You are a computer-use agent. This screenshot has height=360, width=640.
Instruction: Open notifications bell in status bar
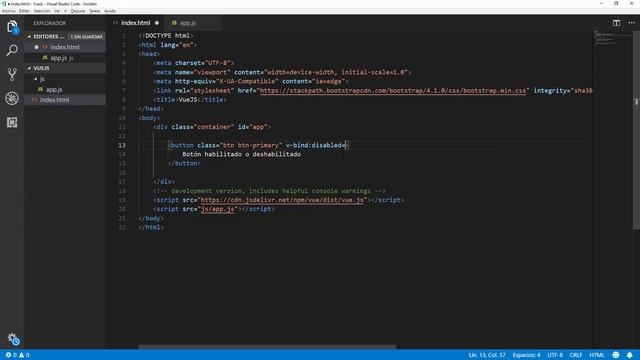pos(629,355)
